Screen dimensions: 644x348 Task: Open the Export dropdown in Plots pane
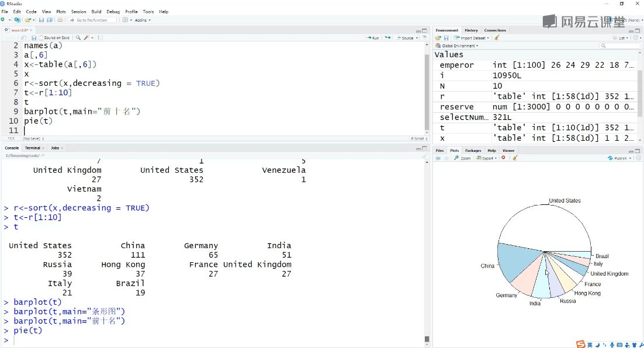pos(487,158)
